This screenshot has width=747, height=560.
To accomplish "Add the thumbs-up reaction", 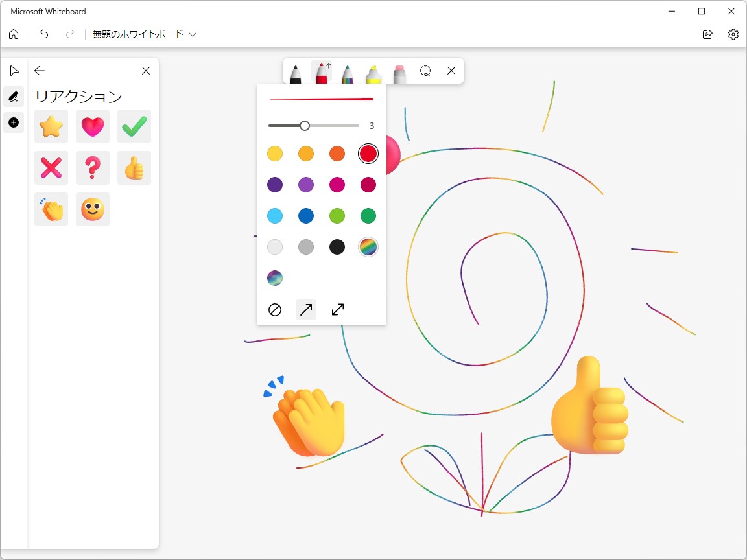I will [134, 168].
